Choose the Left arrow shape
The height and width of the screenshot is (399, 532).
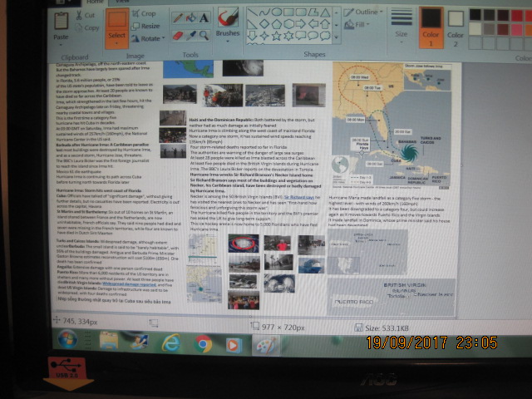point(313,24)
